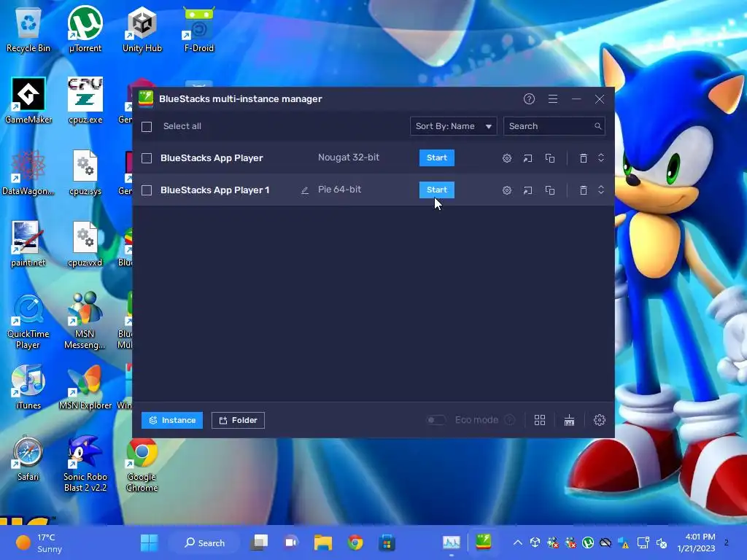Select the Safari desktop shortcut
Viewport: 747px width, 560px height.
(x=28, y=458)
